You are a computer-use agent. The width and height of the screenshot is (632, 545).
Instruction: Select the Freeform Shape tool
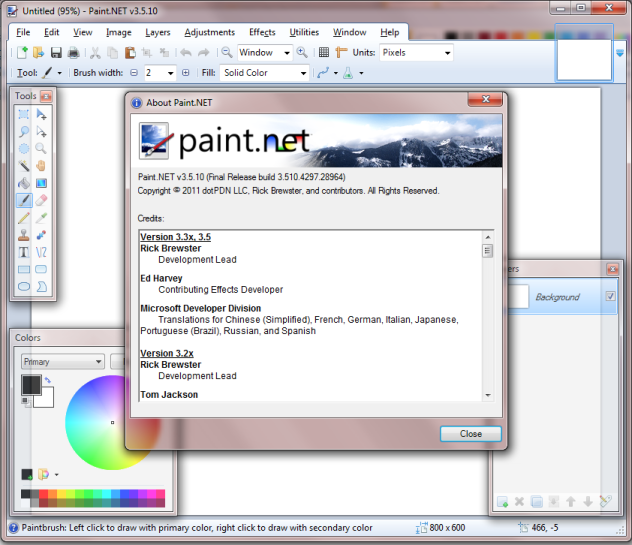click(x=41, y=286)
